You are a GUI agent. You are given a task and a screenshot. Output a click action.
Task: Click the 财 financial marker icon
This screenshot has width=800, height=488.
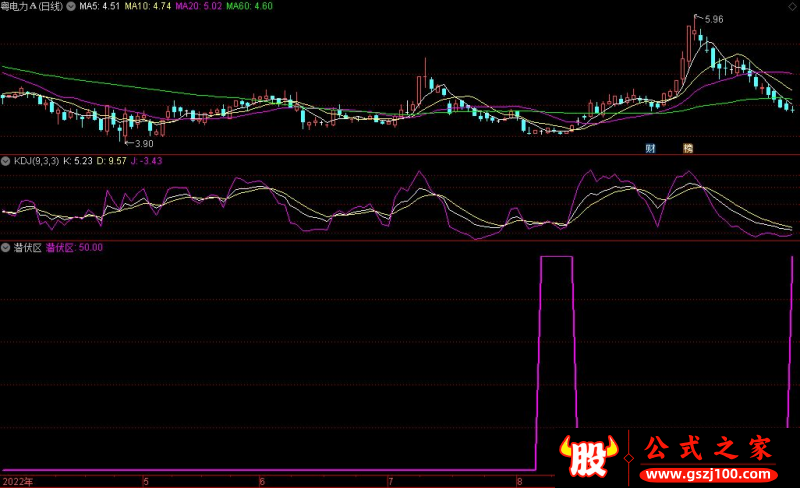pos(650,149)
